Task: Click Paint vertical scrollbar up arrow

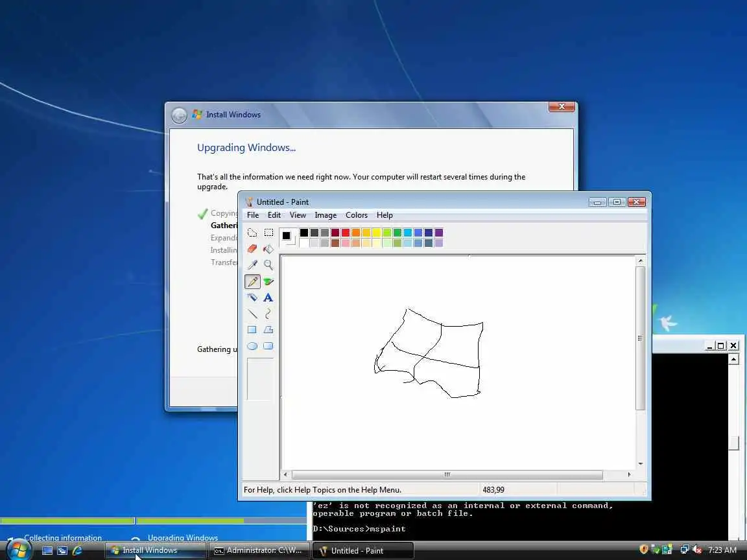Action: [x=641, y=261]
